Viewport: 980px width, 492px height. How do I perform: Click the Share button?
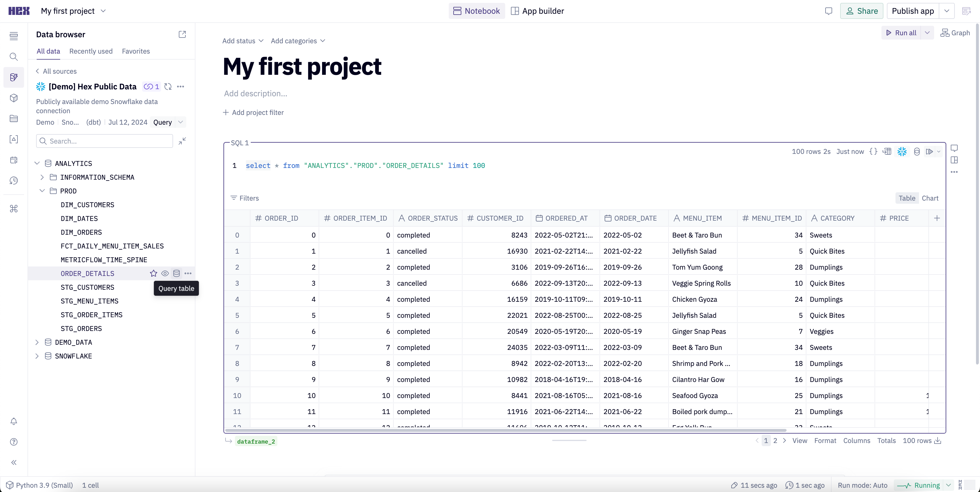click(862, 11)
